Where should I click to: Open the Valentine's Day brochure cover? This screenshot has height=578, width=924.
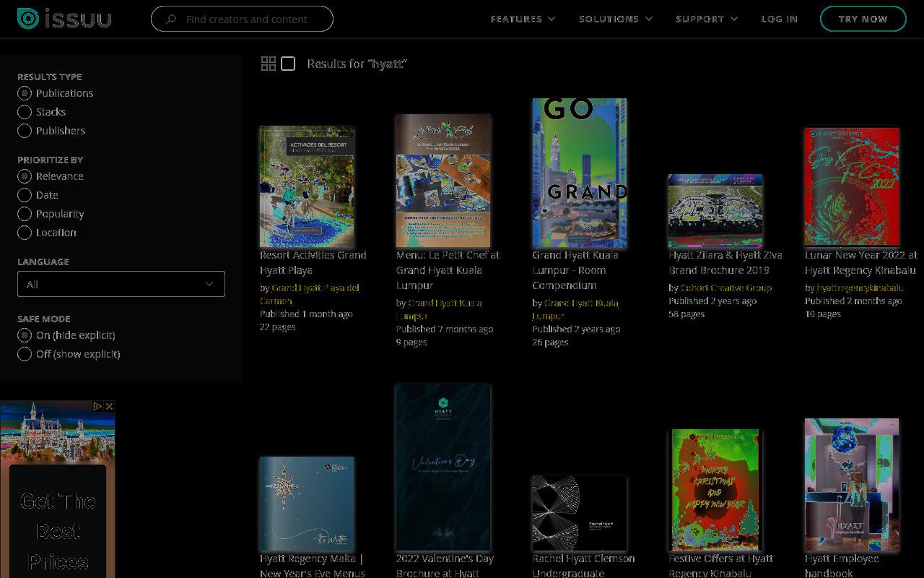(x=443, y=467)
